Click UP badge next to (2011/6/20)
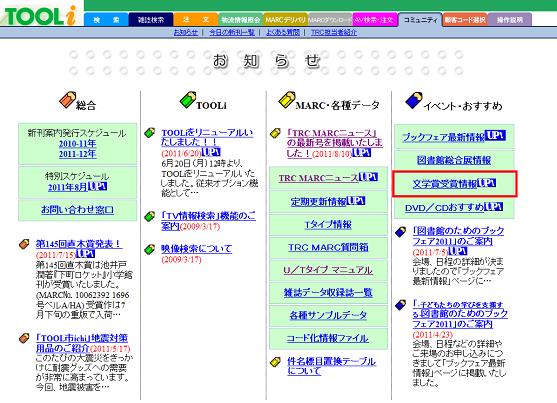Viewport: 557px width, 403px height. 211,152
